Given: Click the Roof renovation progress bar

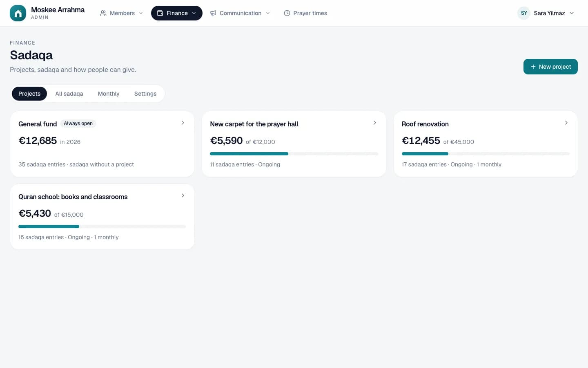Looking at the screenshot, I should coord(486,154).
